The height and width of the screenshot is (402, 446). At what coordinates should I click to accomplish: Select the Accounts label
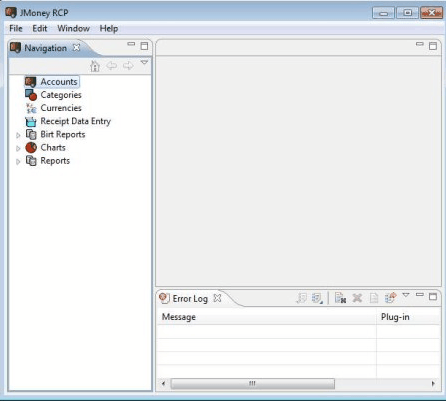[x=59, y=82]
